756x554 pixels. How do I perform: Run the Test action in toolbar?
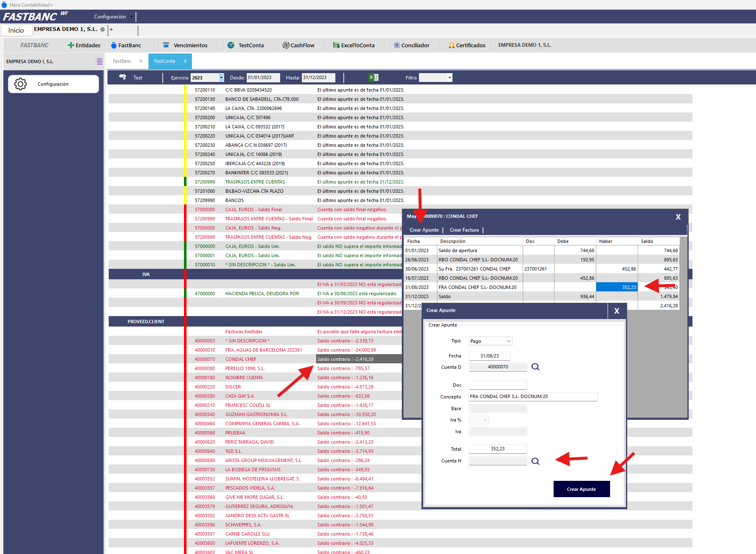tap(131, 77)
